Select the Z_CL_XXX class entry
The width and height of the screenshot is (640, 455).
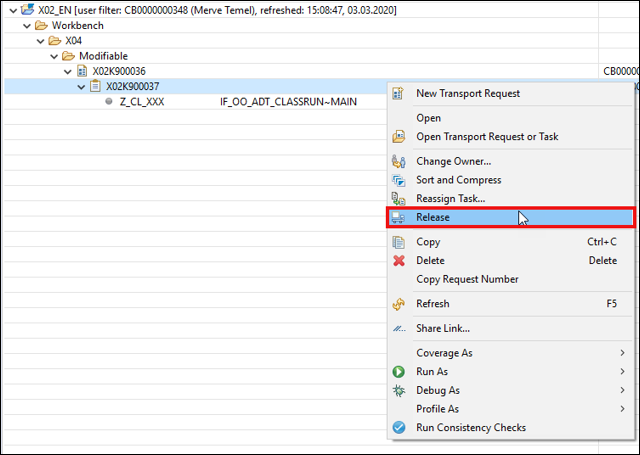[x=142, y=102]
